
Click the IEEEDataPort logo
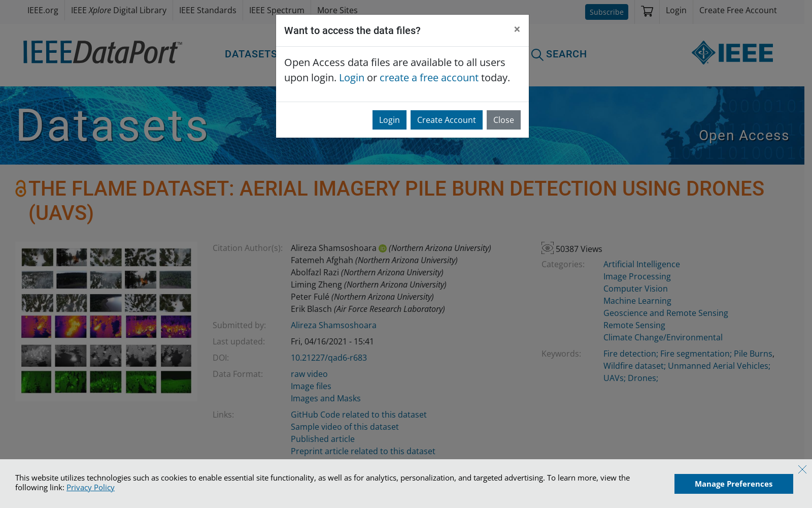point(101,52)
